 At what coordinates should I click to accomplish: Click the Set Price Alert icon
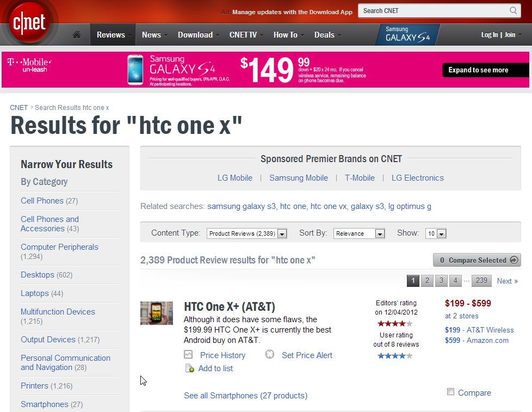[x=270, y=354]
